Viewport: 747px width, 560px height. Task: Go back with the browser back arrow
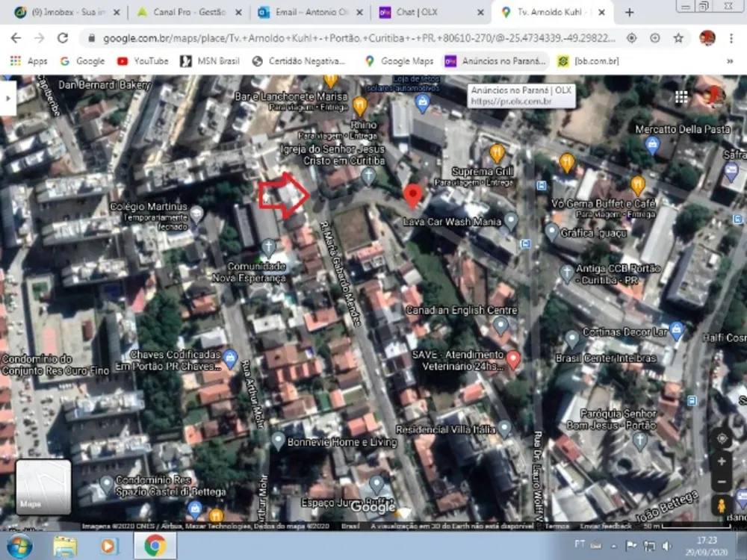(16, 38)
